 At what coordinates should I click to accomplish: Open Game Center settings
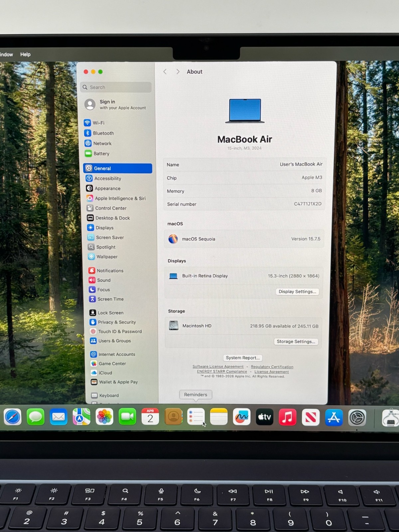pyautogui.click(x=109, y=364)
